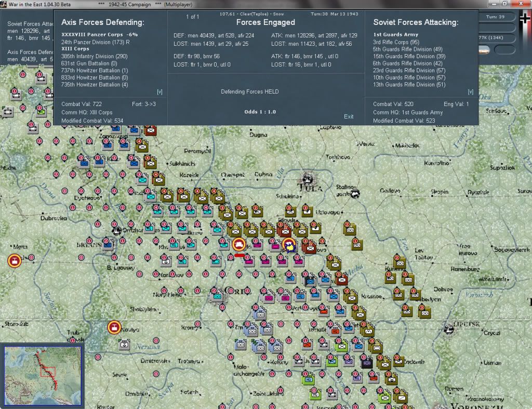This screenshot has width=532, height=409.
Task: Open 6th Guards Rifle Division (42) entry
Action: [x=407, y=63]
